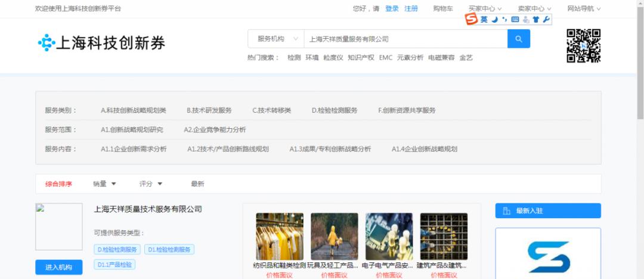Viewport: 644px width, 279px height.
Task: Click the broken company logo image placeholder
Action: pos(58,227)
